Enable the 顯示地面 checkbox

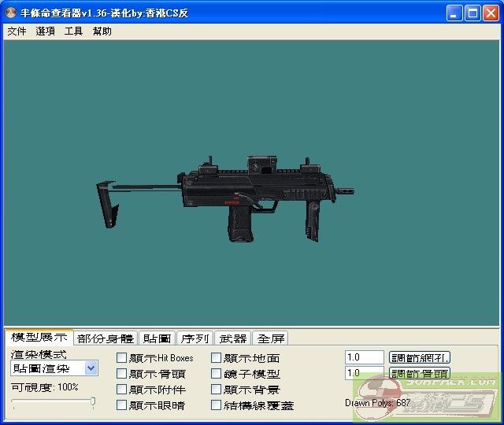pyautogui.click(x=216, y=358)
